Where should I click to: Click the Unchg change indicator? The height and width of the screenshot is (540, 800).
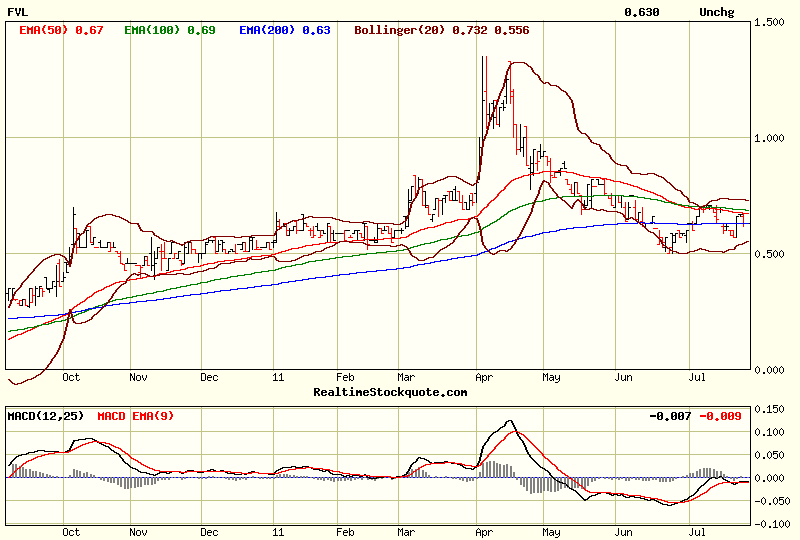point(716,13)
